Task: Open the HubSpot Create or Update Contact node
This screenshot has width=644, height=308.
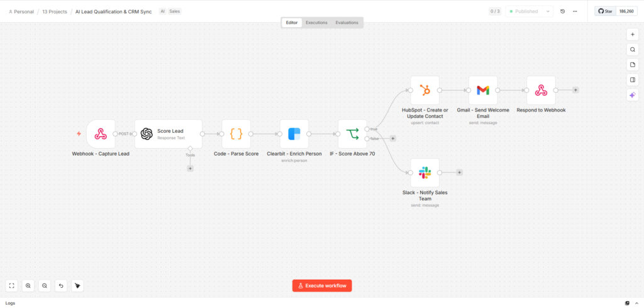Action: click(x=425, y=90)
